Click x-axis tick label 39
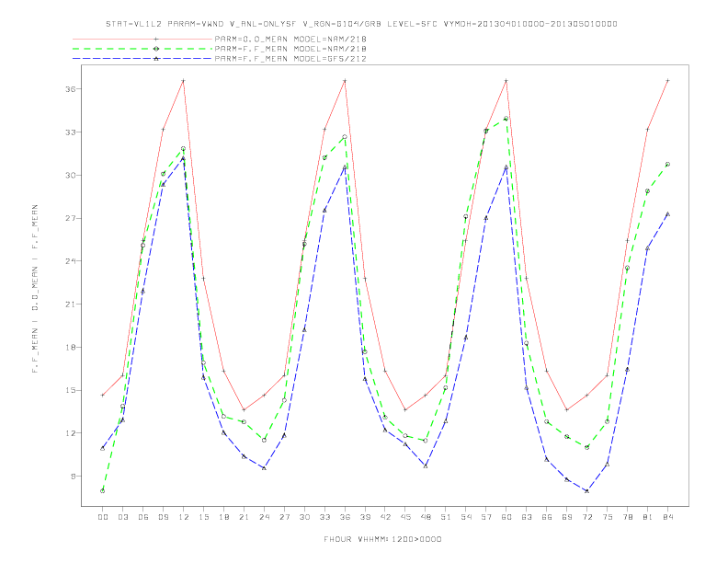 pyautogui.click(x=365, y=517)
